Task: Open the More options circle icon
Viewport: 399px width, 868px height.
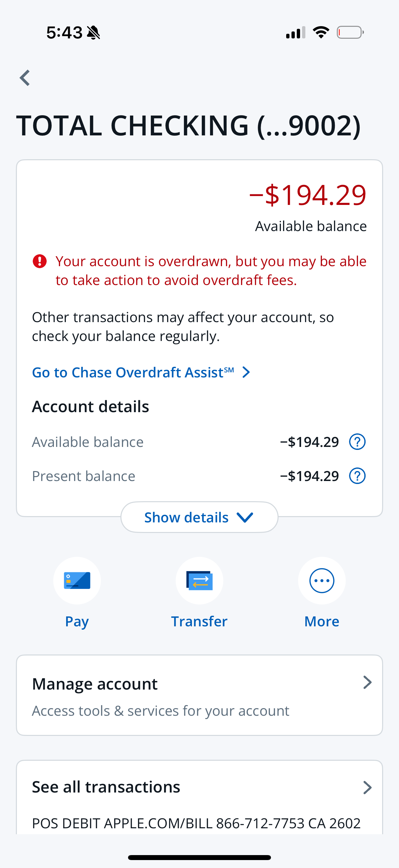Action: pyautogui.click(x=322, y=580)
